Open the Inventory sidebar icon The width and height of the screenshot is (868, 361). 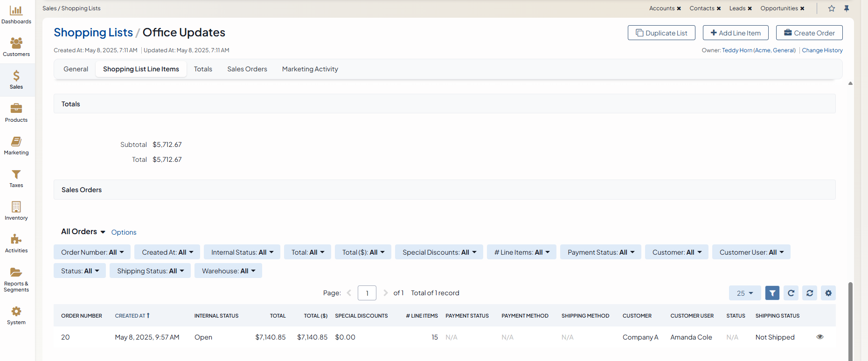16,207
